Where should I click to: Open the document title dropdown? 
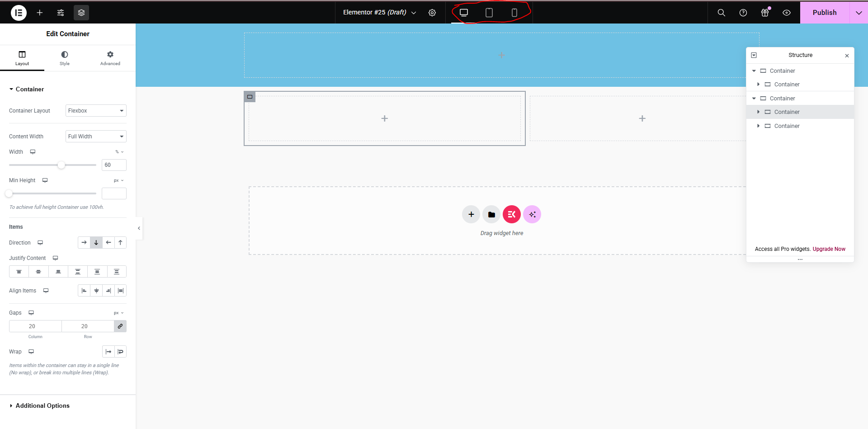coord(379,13)
